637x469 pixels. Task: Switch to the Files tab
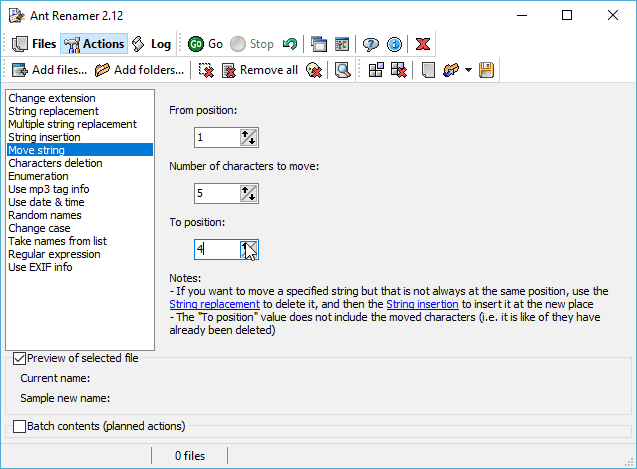tap(34, 44)
